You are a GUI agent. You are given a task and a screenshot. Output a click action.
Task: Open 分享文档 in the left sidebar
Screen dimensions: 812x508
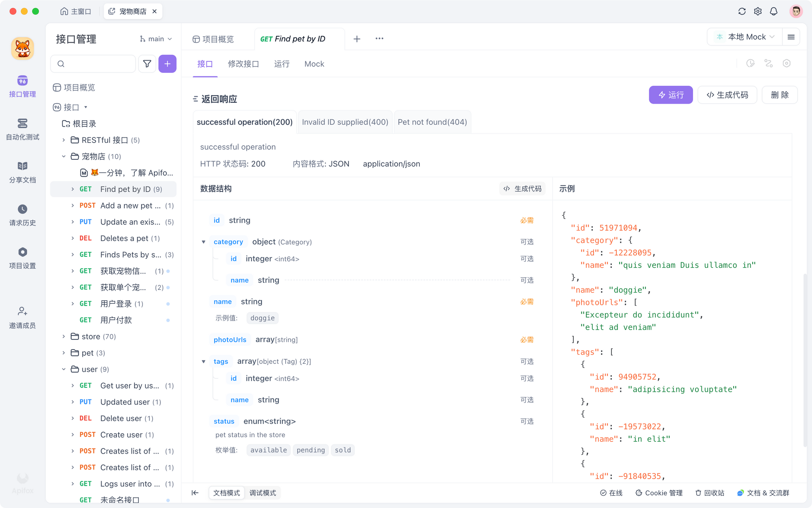[22, 172]
